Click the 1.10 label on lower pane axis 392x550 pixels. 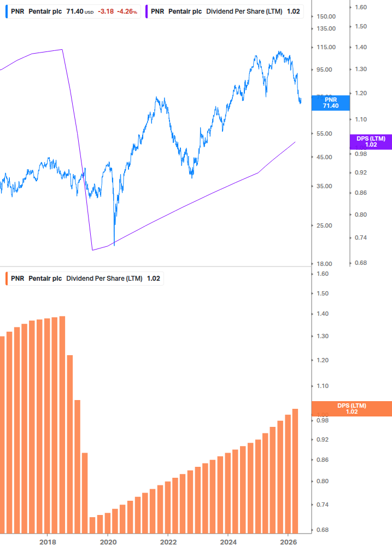pos(323,386)
